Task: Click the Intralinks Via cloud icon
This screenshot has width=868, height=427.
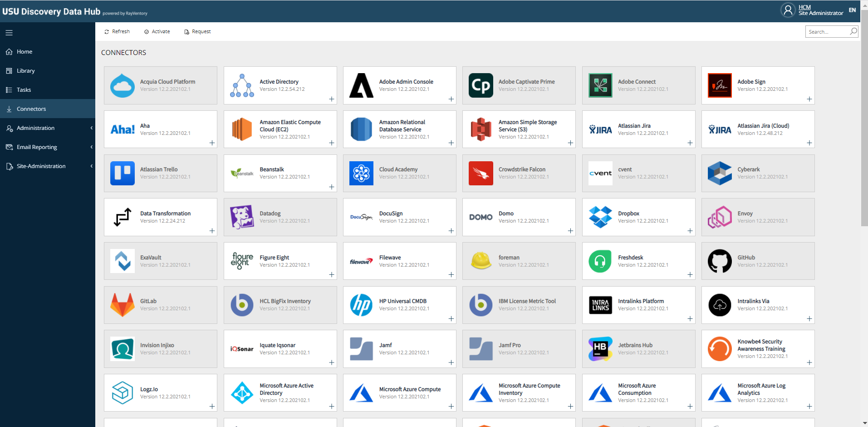Action: coord(720,305)
